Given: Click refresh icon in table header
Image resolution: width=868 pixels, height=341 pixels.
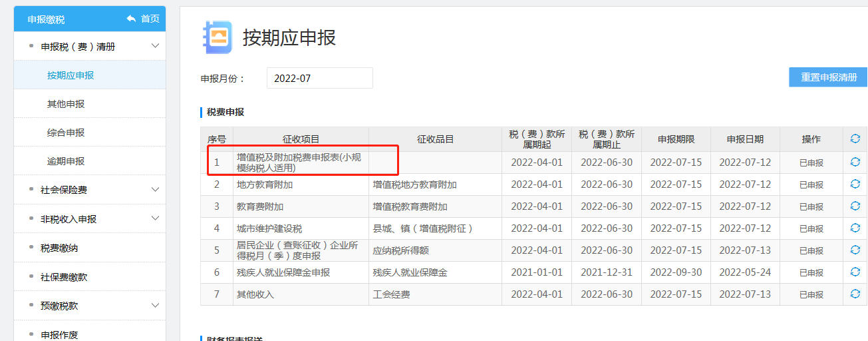Looking at the screenshot, I should 855,139.
